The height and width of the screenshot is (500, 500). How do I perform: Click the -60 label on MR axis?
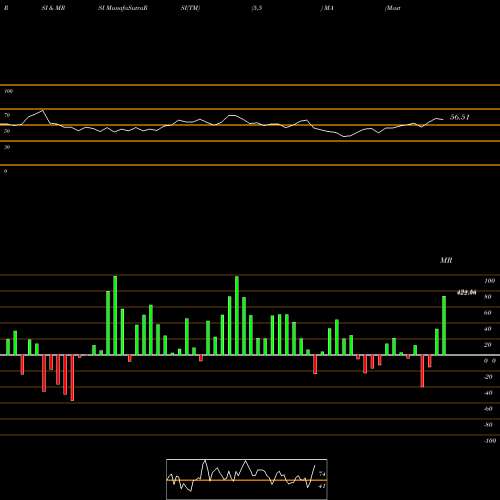(x=488, y=409)
